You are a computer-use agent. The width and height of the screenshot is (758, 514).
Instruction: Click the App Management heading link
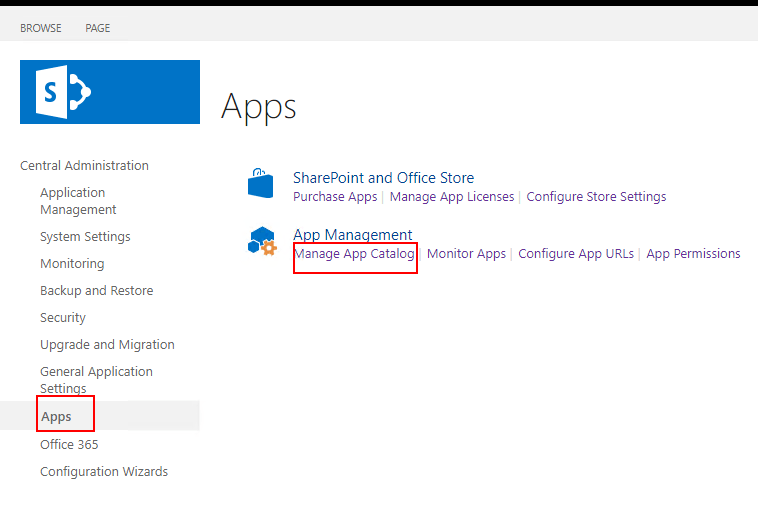(x=352, y=235)
